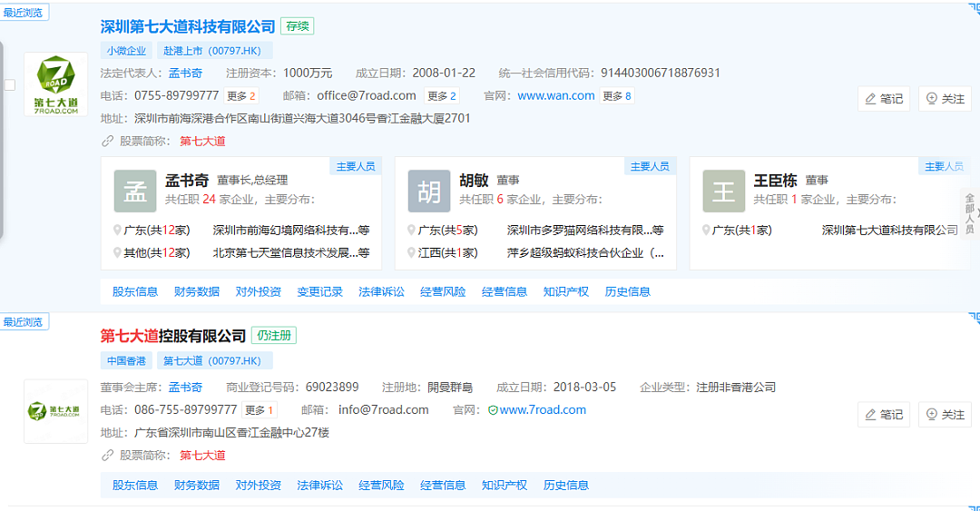Open chairman 孟书奇 link in second result
Screen dimensions: 980x511
186,388
